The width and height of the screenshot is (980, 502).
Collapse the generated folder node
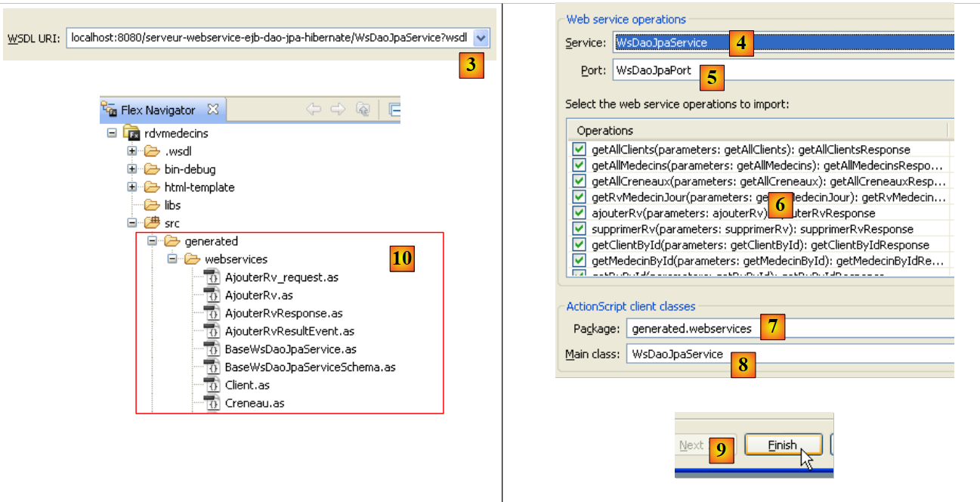[x=152, y=241]
